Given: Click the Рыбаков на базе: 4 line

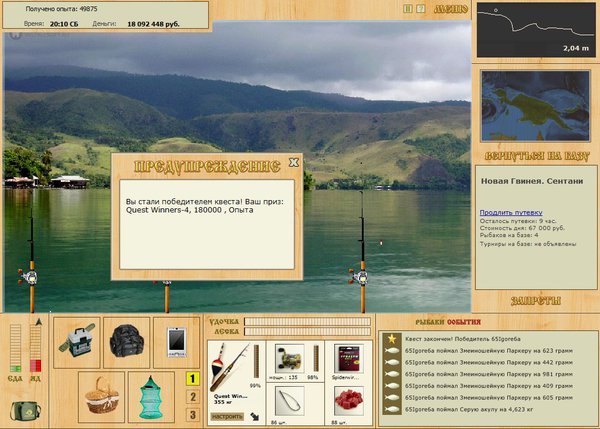Looking at the screenshot, I should click(509, 235).
